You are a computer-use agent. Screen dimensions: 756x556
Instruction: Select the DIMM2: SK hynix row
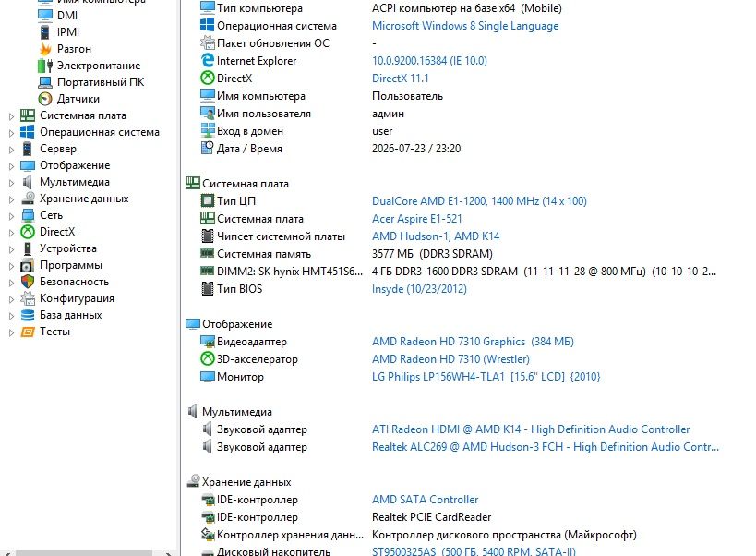pos(460,271)
